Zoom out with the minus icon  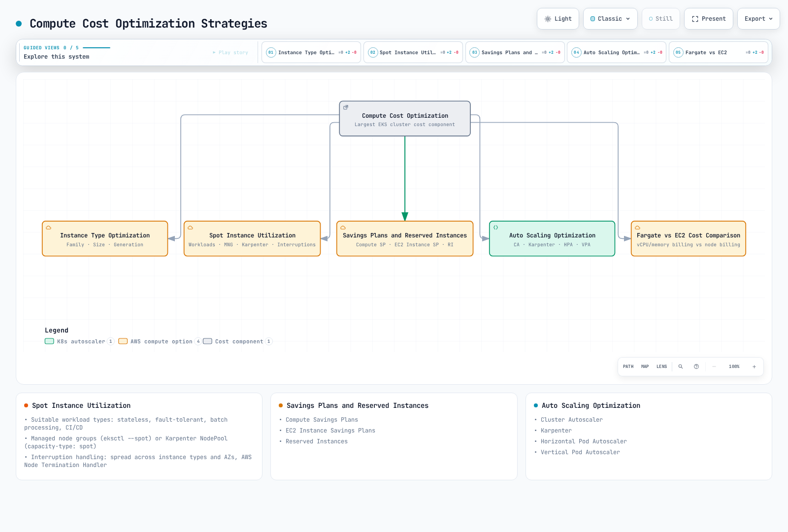point(714,366)
